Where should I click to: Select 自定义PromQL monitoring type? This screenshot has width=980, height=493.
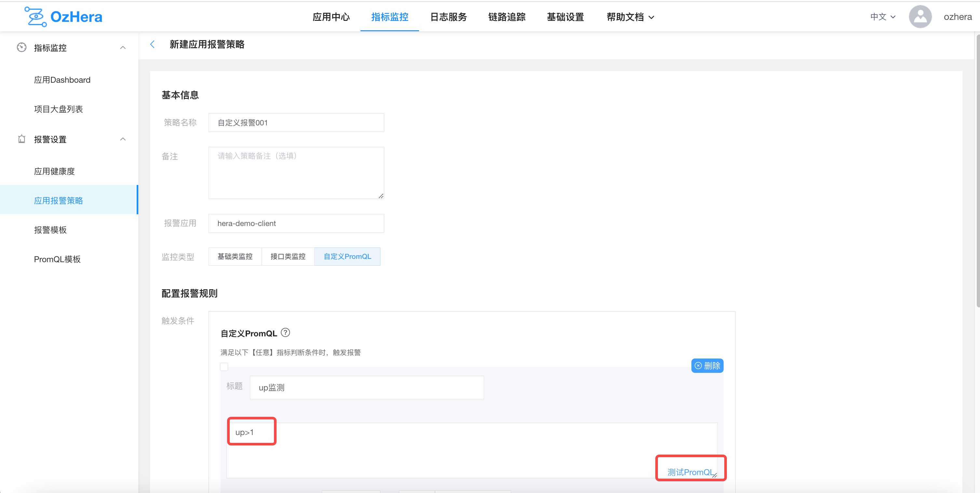tap(347, 257)
